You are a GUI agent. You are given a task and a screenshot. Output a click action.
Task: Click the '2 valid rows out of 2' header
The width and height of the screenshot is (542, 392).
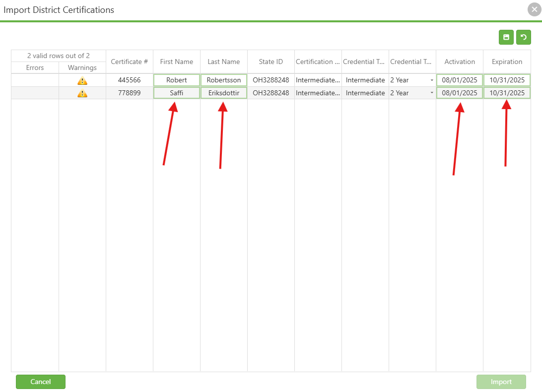click(x=59, y=56)
